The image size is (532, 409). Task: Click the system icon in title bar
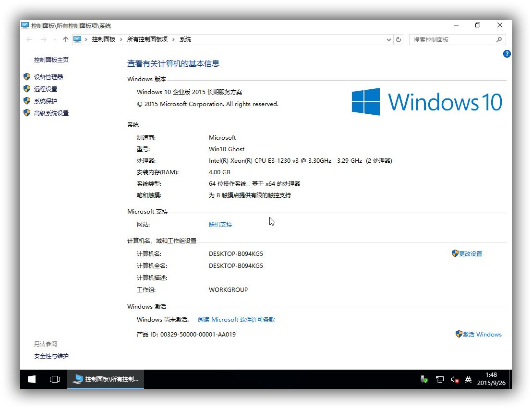pyautogui.click(x=25, y=25)
